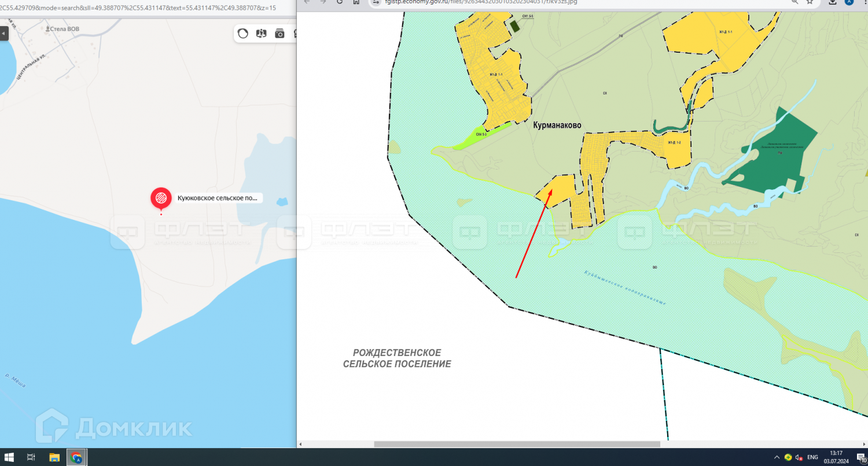Switch the ENG input language indicator
This screenshot has width=868, height=466.
pyautogui.click(x=812, y=457)
